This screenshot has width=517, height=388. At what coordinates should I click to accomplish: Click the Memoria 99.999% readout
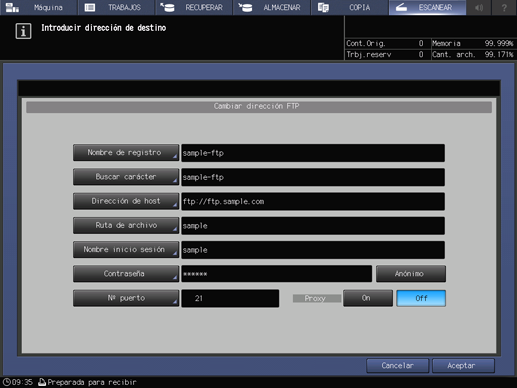click(473, 43)
